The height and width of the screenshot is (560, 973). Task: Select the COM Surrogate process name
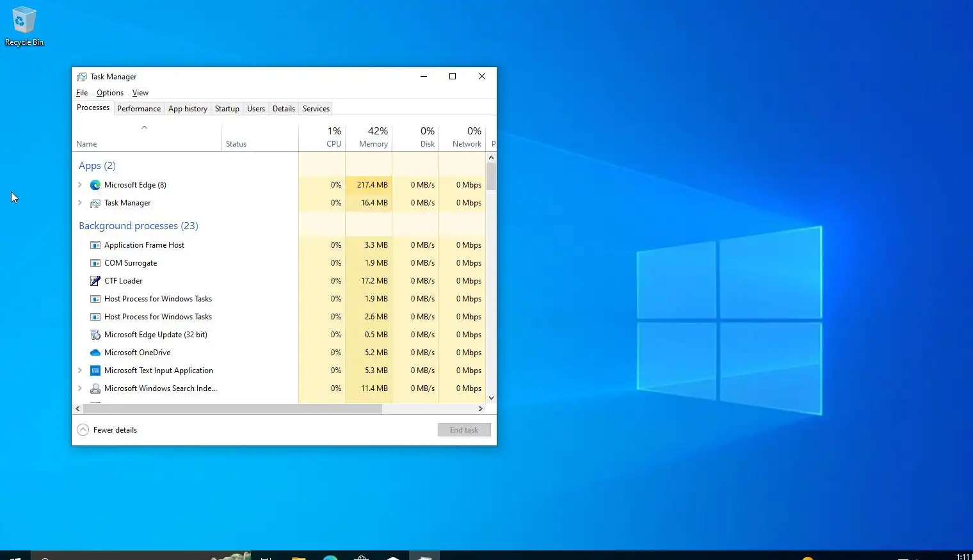131,263
